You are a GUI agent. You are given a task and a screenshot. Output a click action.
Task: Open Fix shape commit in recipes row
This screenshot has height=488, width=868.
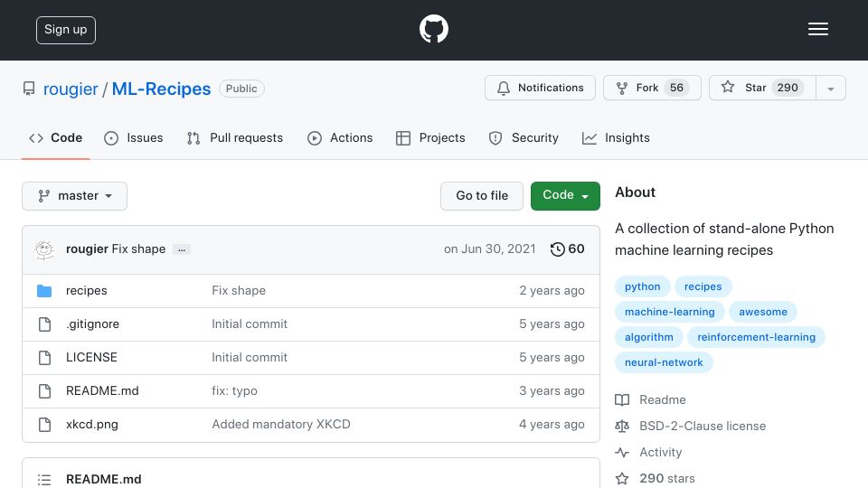coord(239,290)
